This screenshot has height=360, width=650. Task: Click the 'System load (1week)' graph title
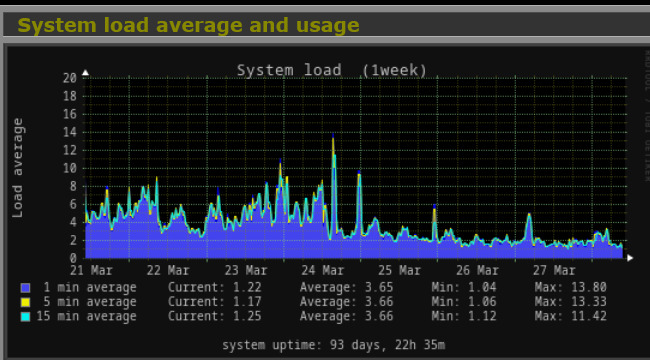coord(332,70)
